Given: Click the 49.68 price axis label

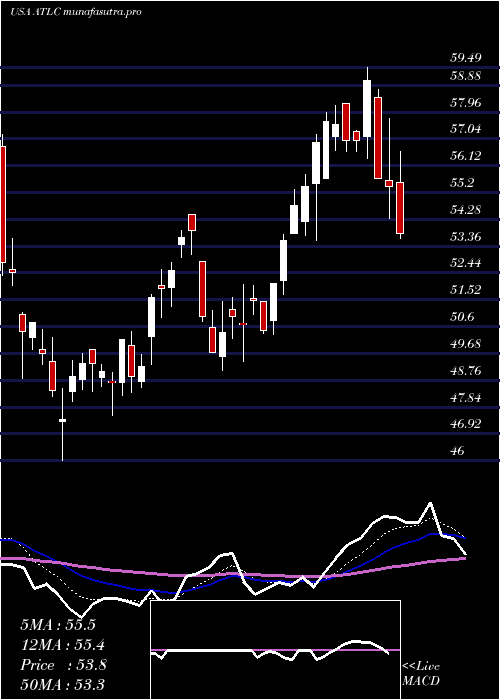Looking at the screenshot, I should [465, 343].
